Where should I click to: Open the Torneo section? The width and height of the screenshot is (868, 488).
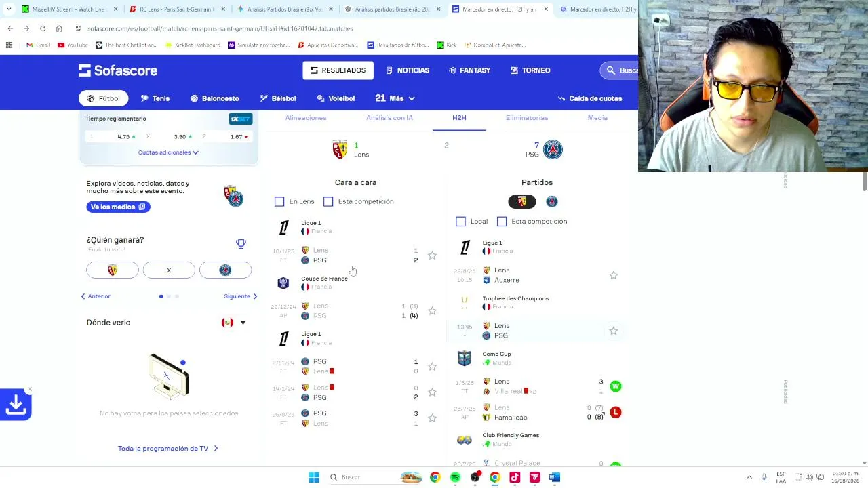[530, 70]
